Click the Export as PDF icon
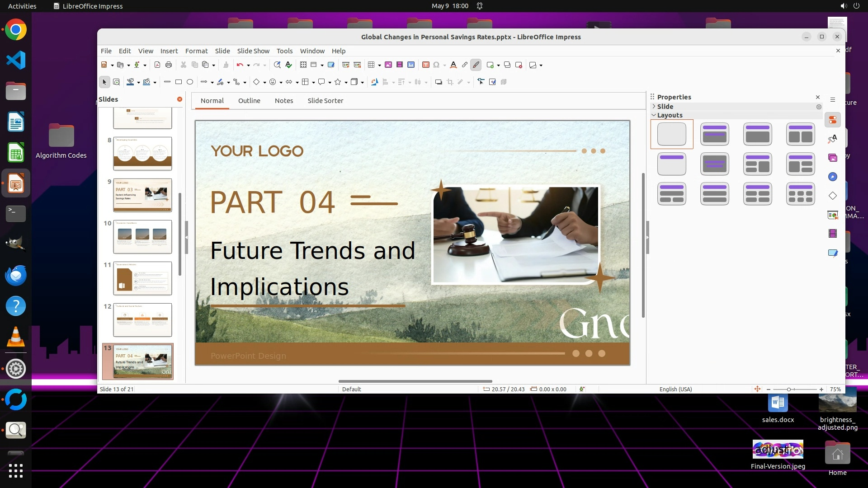This screenshot has height=488, width=868. (x=157, y=65)
